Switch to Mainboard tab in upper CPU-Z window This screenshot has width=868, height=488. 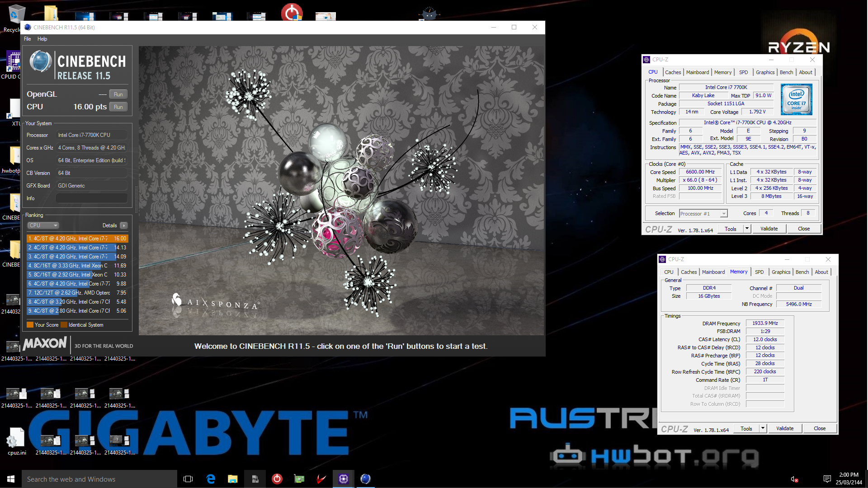(698, 72)
